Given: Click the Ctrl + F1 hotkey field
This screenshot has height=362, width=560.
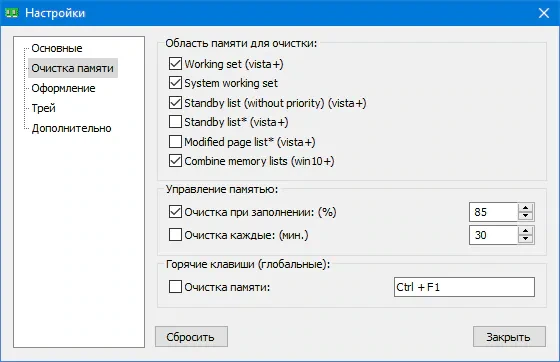Looking at the screenshot, I should click(464, 287).
